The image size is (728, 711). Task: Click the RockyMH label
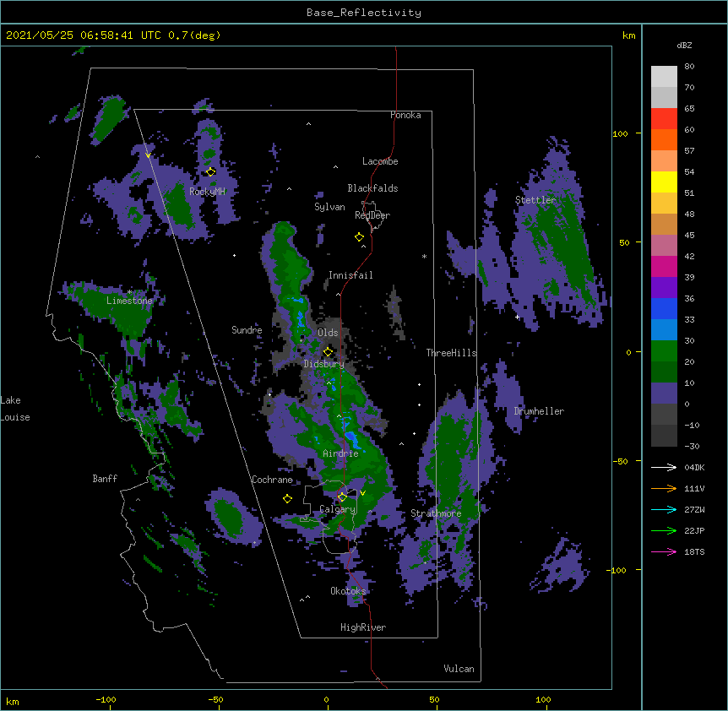pos(207,192)
